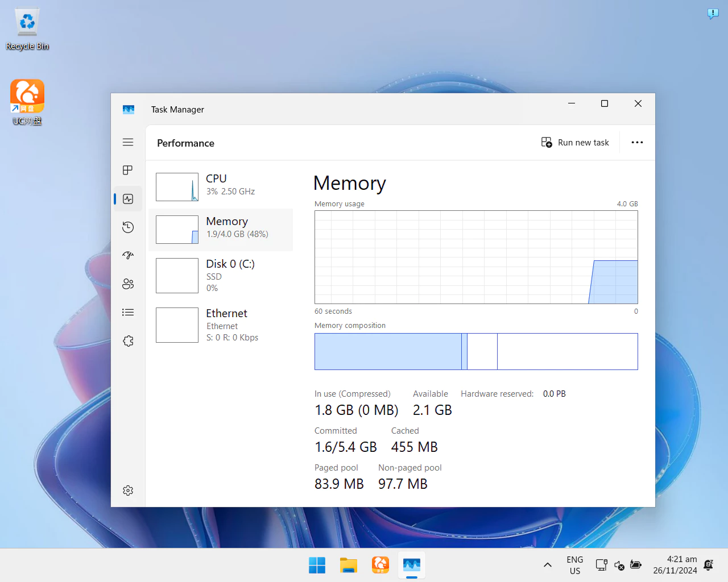
Task: Open Task Manager Settings gear icon
Action: click(128, 490)
